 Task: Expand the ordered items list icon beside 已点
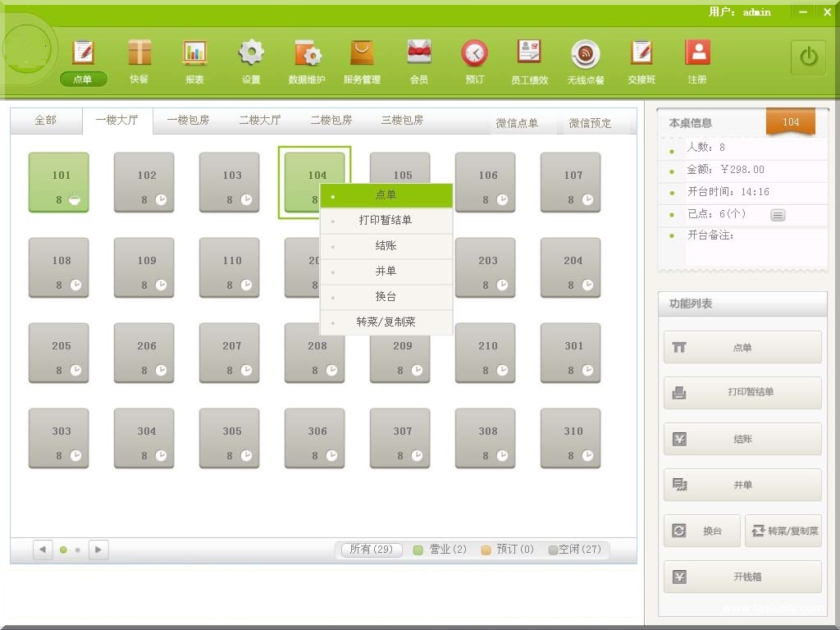(778, 215)
